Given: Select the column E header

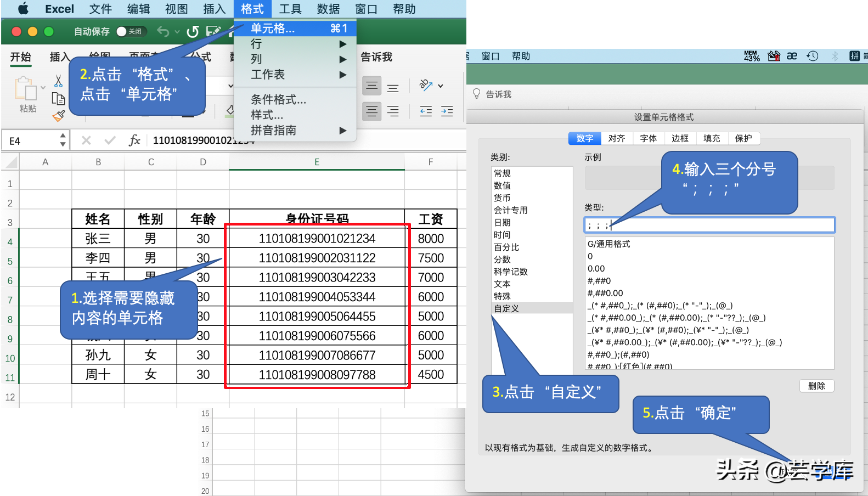Looking at the screenshot, I should pos(317,162).
